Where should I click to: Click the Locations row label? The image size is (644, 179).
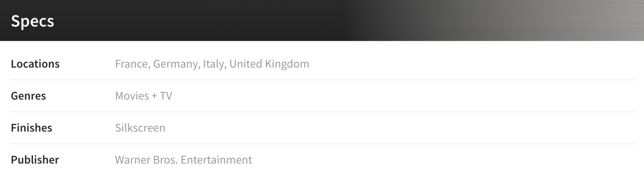[x=35, y=64]
